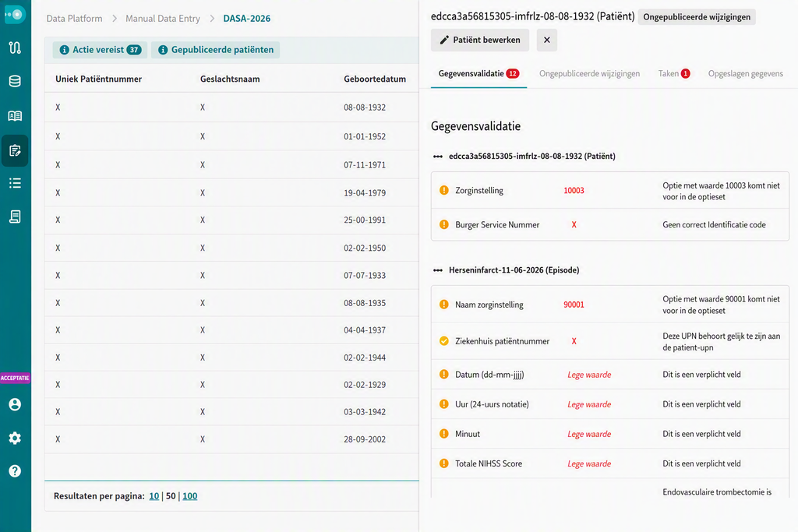Open the Taken tab

[674, 74]
